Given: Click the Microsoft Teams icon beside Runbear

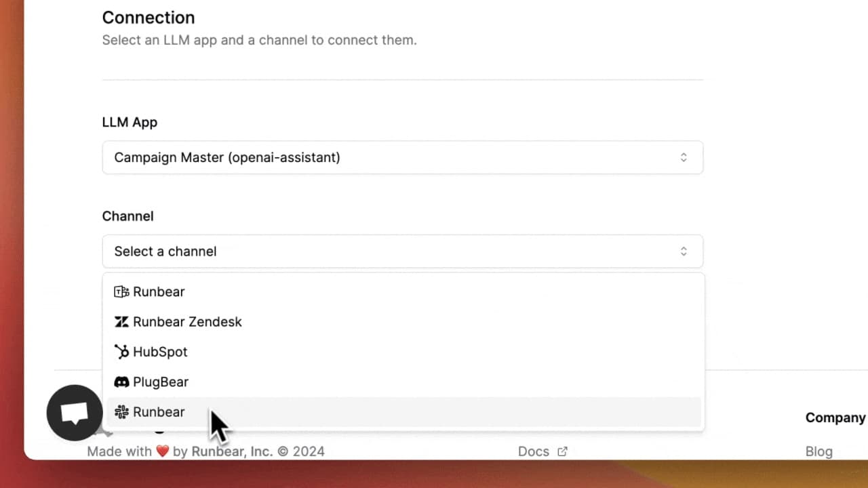Looking at the screenshot, I should coord(121,292).
